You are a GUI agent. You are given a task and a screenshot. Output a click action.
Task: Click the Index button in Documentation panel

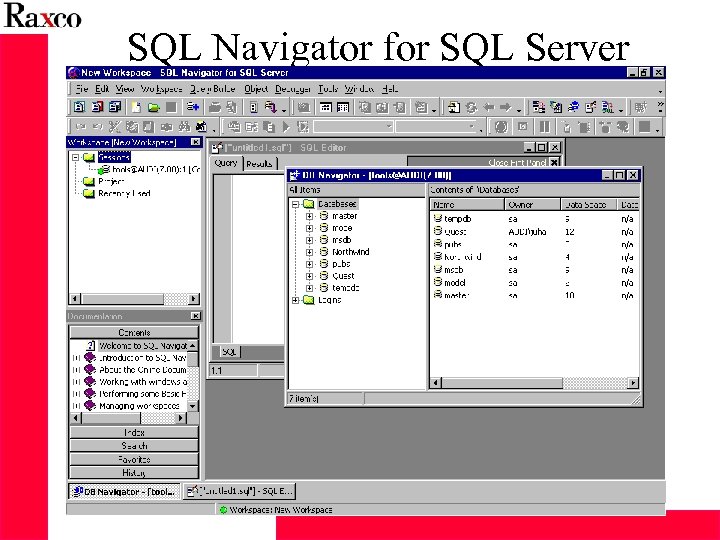coord(134,433)
